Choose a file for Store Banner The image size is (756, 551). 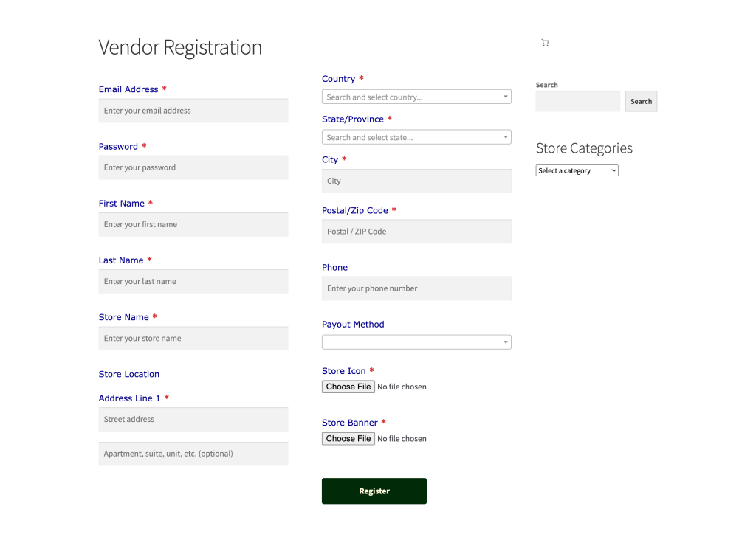(x=348, y=438)
